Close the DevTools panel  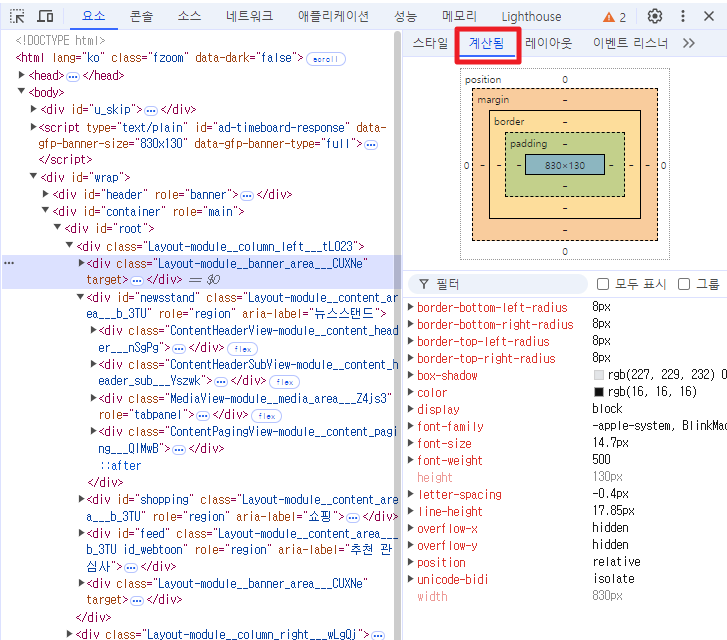[x=708, y=16]
